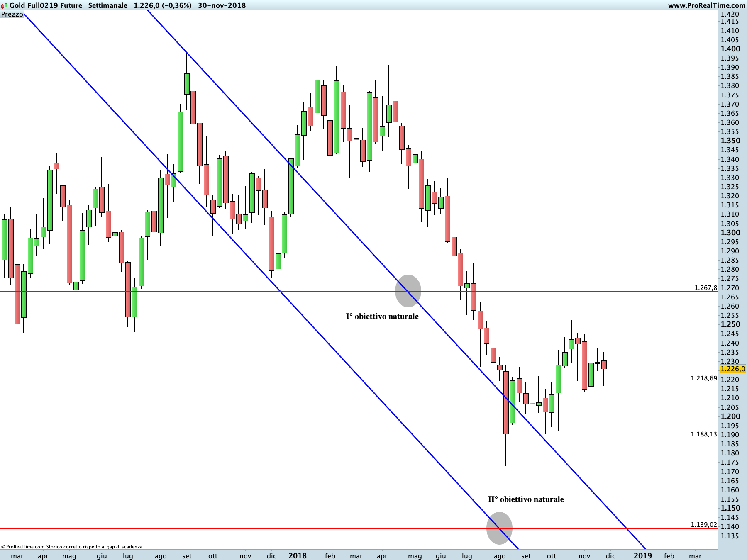Click the ProRealTime.com copyright footer text

coord(73,547)
